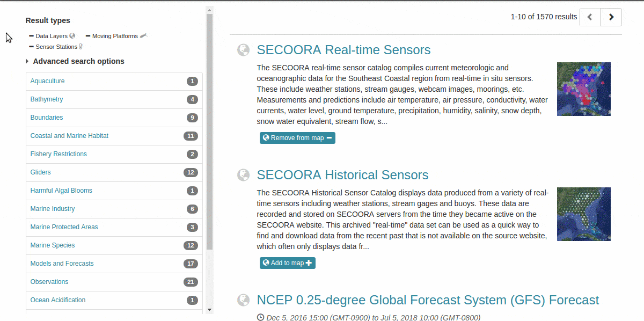Toggle the Sensor Stations result type
This screenshot has height=321, width=644.
pyautogui.click(x=56, y=47)
